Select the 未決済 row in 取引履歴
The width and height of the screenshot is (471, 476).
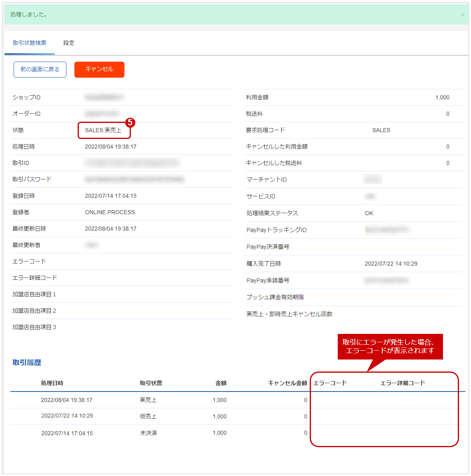point(148,433)
